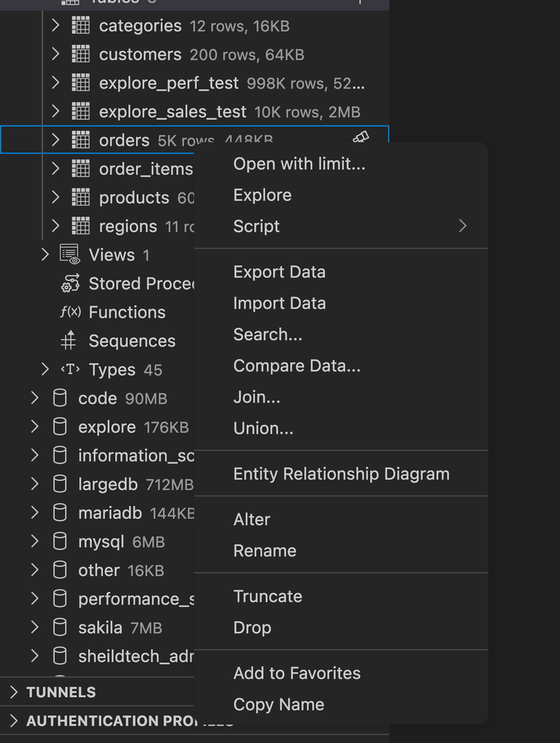560x743 pixels.
Task: Click the Types <T> icon
Action: 70,369
